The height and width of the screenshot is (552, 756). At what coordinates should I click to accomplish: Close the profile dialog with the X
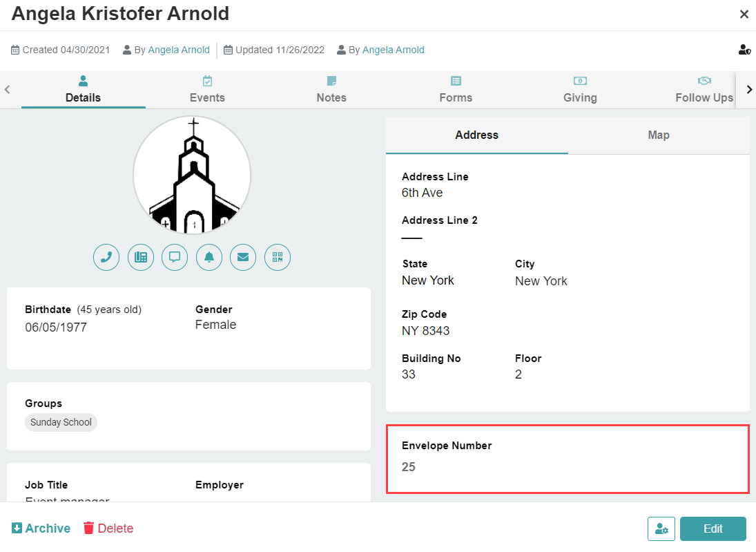click(x=744, y=15)
